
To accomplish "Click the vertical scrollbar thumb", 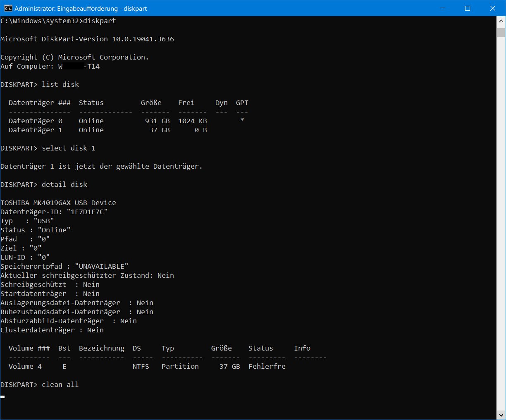I will 501,33.
